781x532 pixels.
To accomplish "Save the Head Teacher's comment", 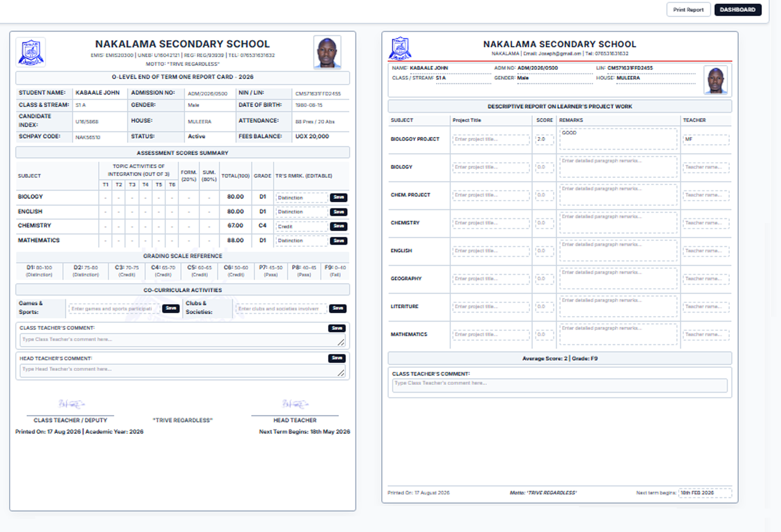I will [x=337, y=358].
